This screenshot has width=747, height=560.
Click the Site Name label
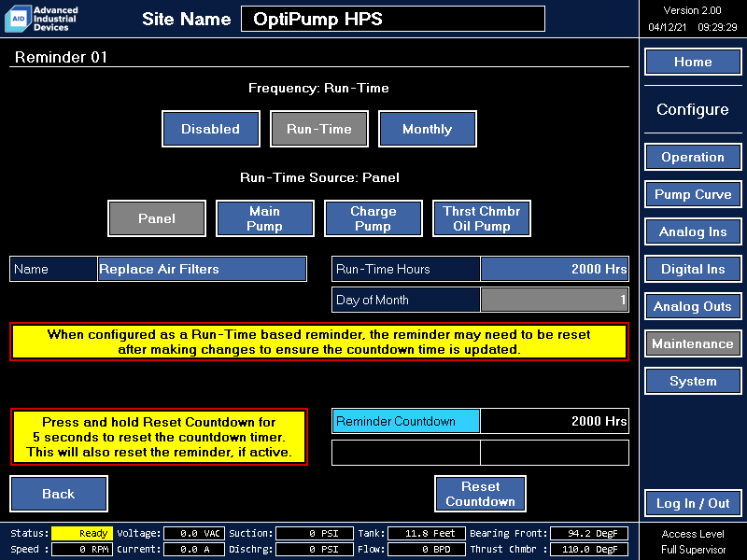186,19
